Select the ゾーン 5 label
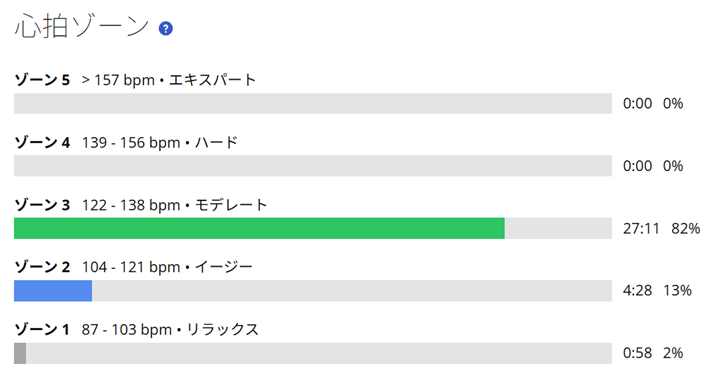Viewport: 716px width, 382px height. pos(42,80)
